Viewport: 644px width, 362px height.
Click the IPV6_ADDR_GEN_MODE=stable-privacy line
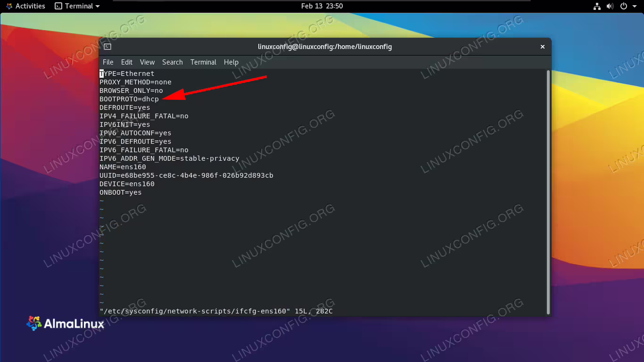pyautogui.click(x=169, y=158)
